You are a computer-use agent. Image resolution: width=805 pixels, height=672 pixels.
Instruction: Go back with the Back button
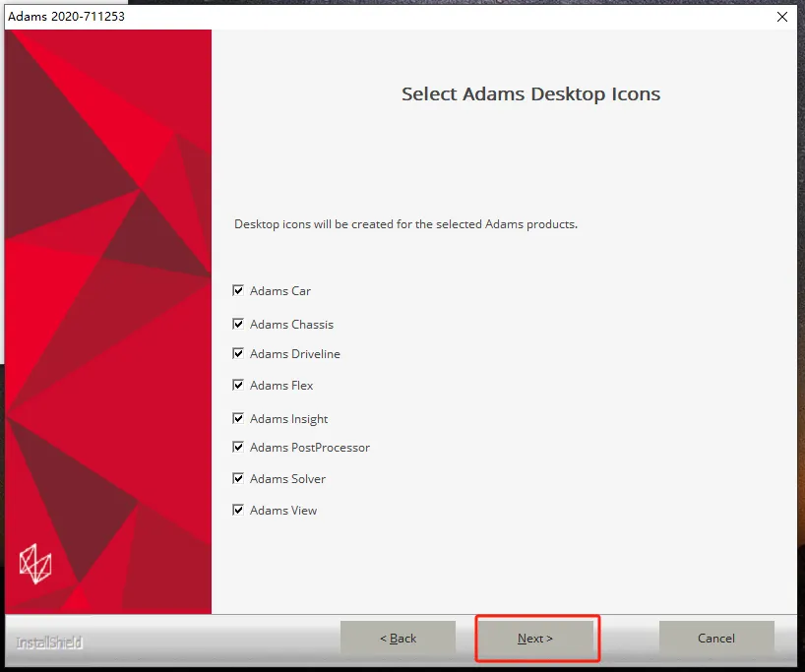coord(398,639)
